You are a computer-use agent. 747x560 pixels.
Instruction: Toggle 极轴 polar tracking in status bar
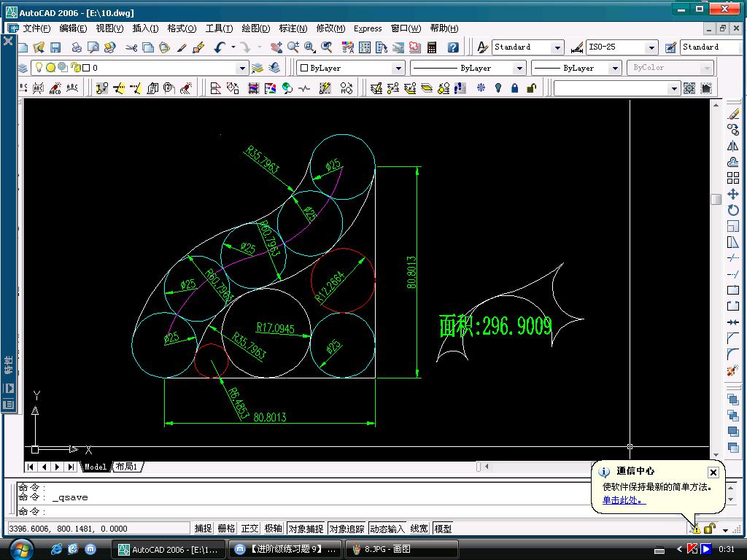click(273, 529)
